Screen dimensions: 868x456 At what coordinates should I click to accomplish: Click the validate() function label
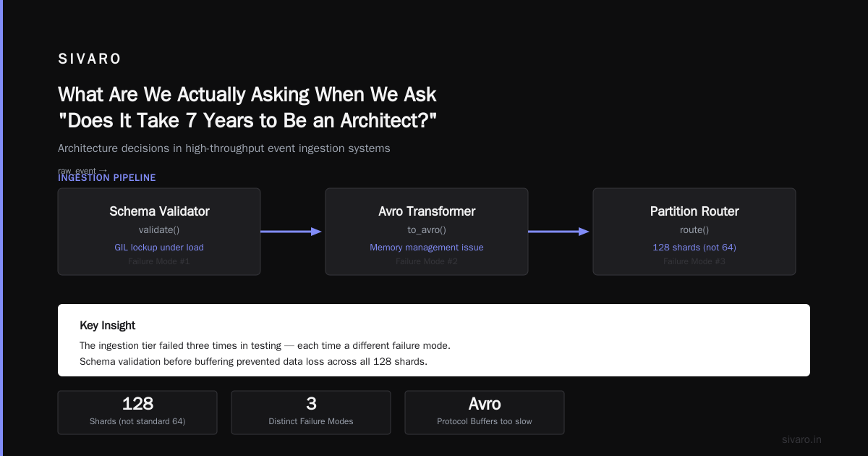click(159, 230)
